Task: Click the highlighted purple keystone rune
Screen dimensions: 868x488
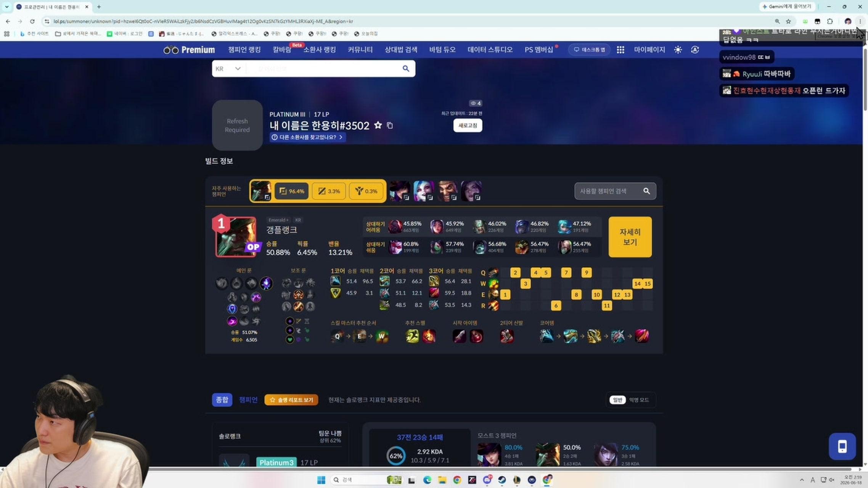Action: pos(266,283)
